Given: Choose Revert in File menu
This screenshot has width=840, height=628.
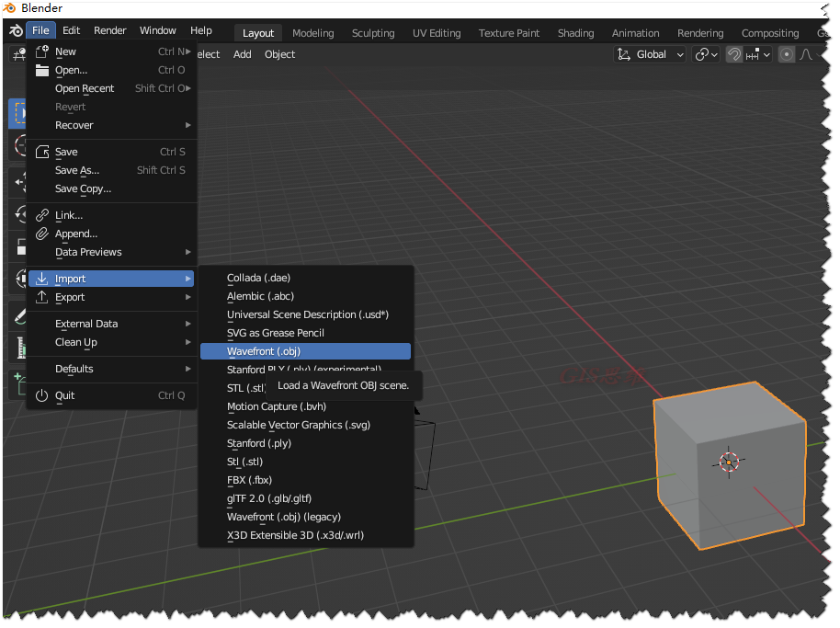Looking at the screenshot, I should tap(111, 108).
